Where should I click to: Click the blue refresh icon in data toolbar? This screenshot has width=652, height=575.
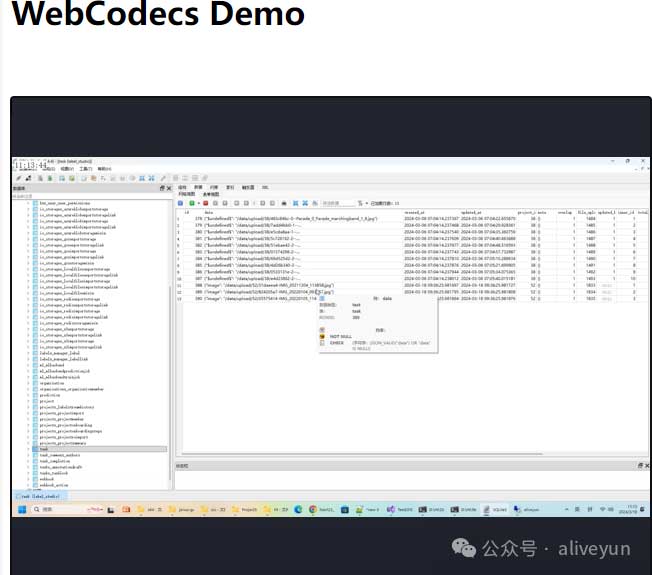coord(180,203)
